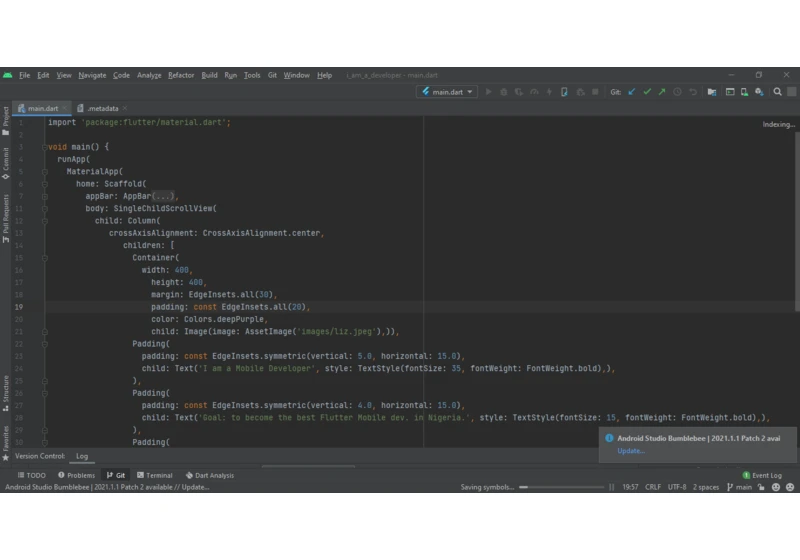Screen dimensions: 800x560
Task: Open the Git menu in menu bar
Action: [272, 75]
